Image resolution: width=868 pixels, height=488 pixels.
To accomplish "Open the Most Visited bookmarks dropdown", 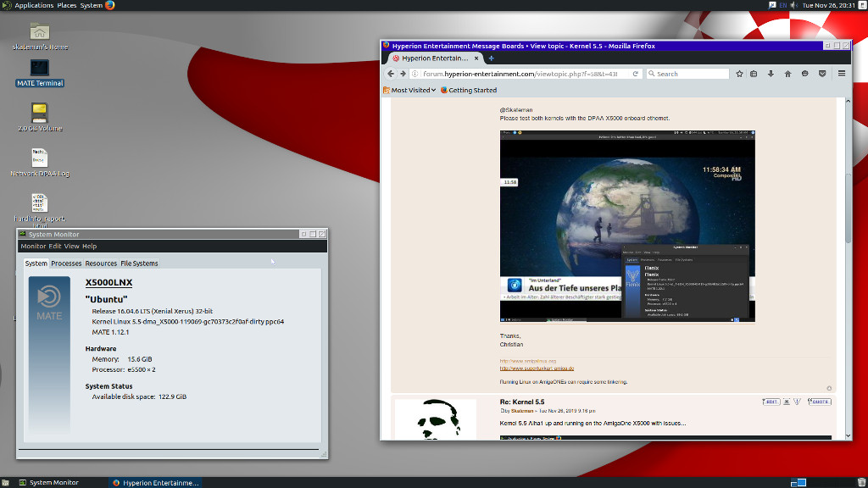I will tap(409, 90).
